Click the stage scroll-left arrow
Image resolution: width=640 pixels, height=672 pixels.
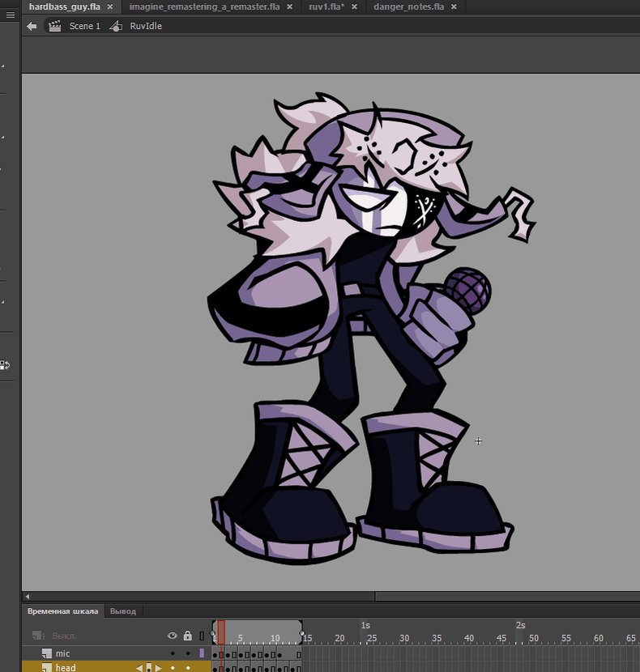(x=28, y=597)
